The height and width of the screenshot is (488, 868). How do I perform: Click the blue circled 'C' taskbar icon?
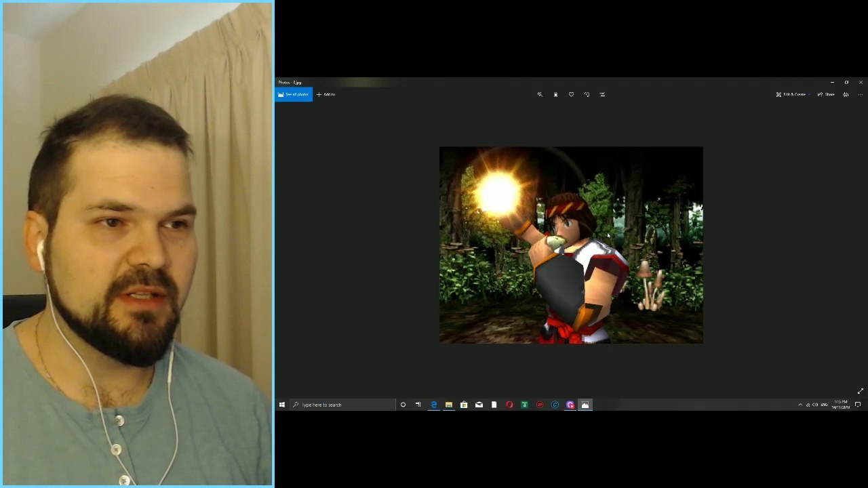(x=555, y=405)
